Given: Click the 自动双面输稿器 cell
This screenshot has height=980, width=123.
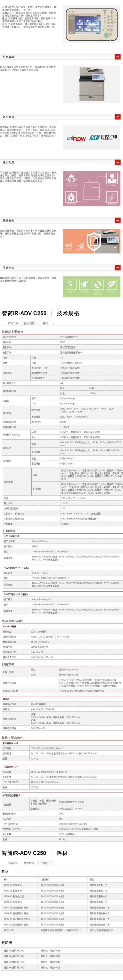Looking at the screenshot, I should tap(76, 704).
